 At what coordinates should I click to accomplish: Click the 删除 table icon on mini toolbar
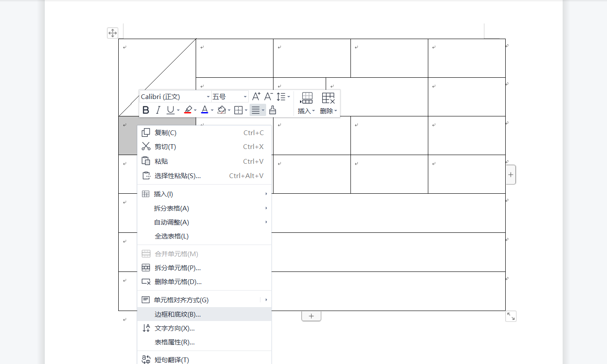(328, 100)
